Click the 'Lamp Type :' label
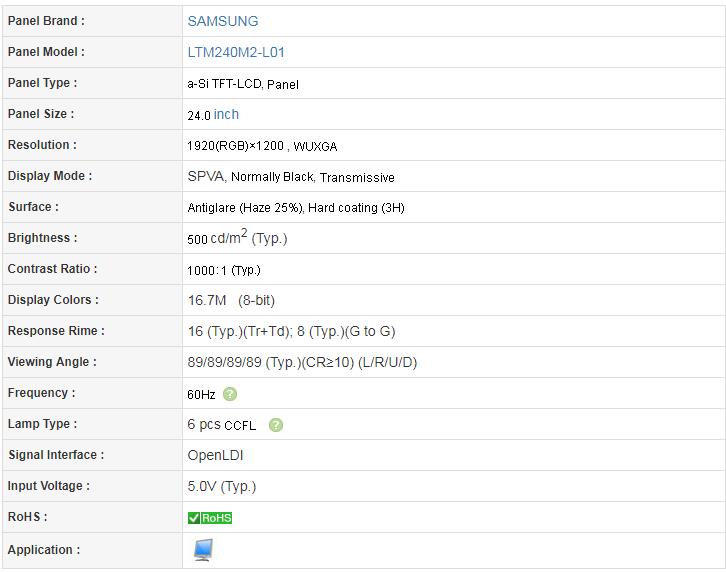This screenshot has height=572, width=726. [43, 424]
